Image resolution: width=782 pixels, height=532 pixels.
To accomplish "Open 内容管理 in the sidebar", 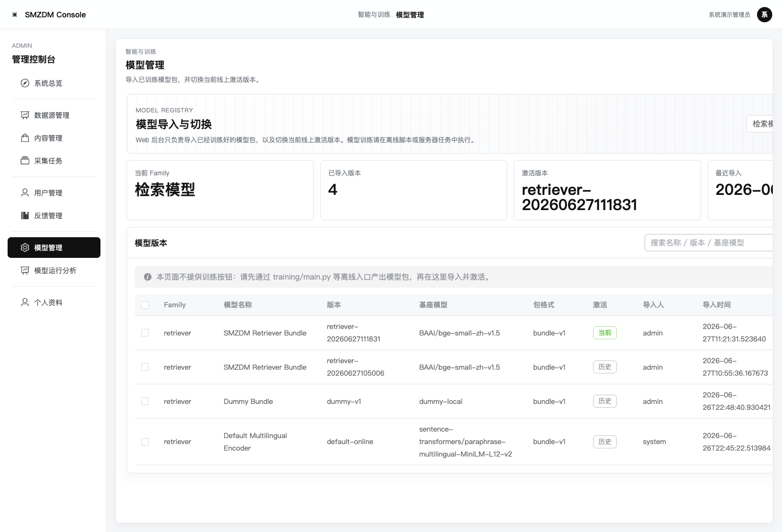I will coord(54,138).
